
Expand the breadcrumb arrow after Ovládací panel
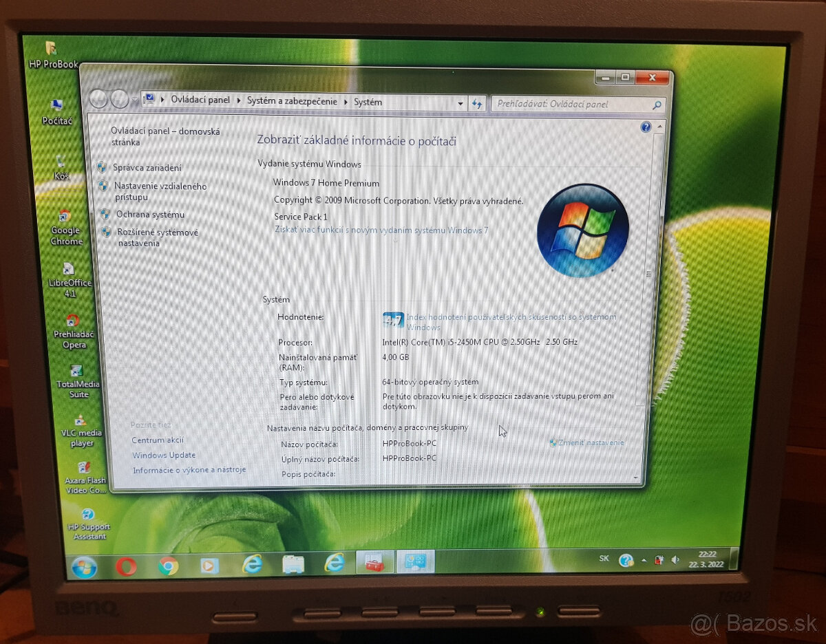tap(239, 101)
